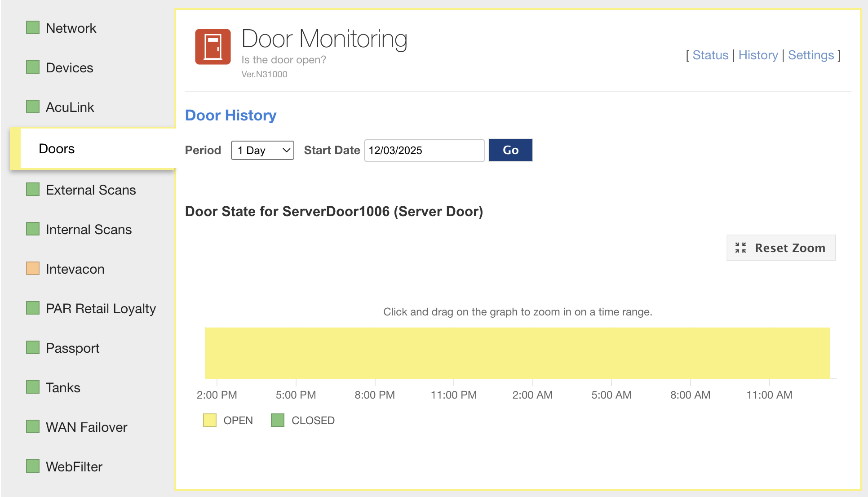This screenshot has height=497, width=868.
Task: Open the Period dropdown showing 1 Day
Action: [x=262, y=150]
